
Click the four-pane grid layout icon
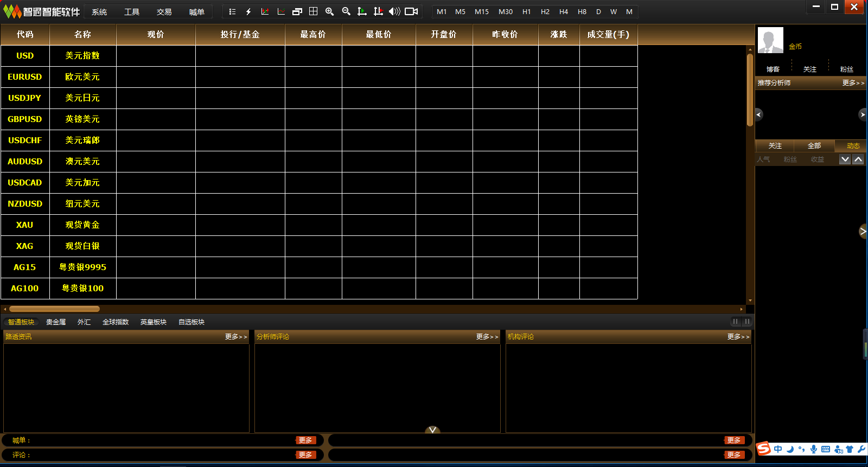[313, 11]
